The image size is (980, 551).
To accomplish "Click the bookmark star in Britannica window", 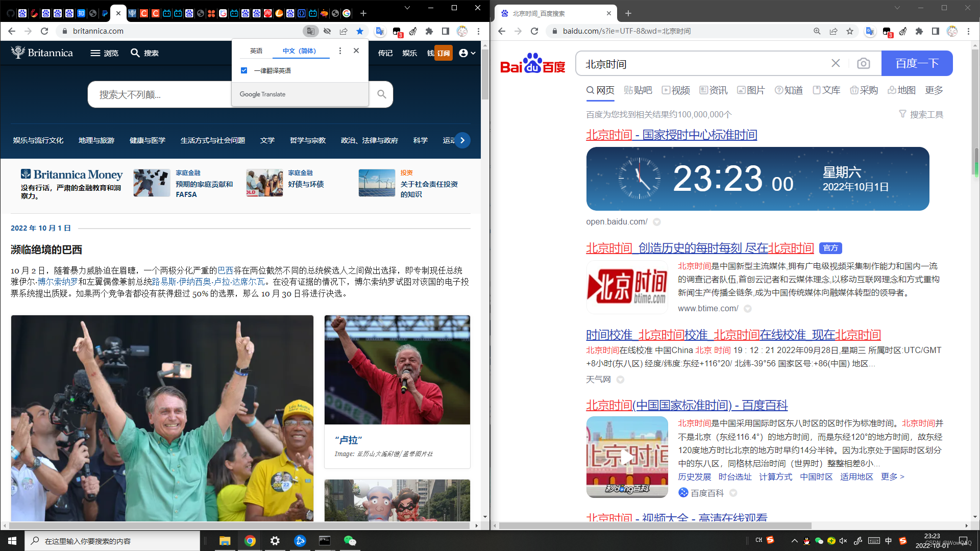I will tap(360, 31).
